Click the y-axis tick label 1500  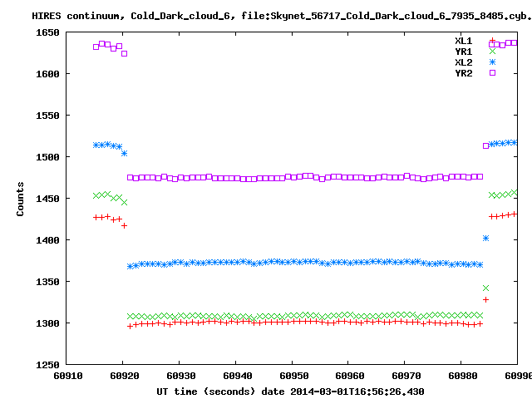(x=47, y=157)
